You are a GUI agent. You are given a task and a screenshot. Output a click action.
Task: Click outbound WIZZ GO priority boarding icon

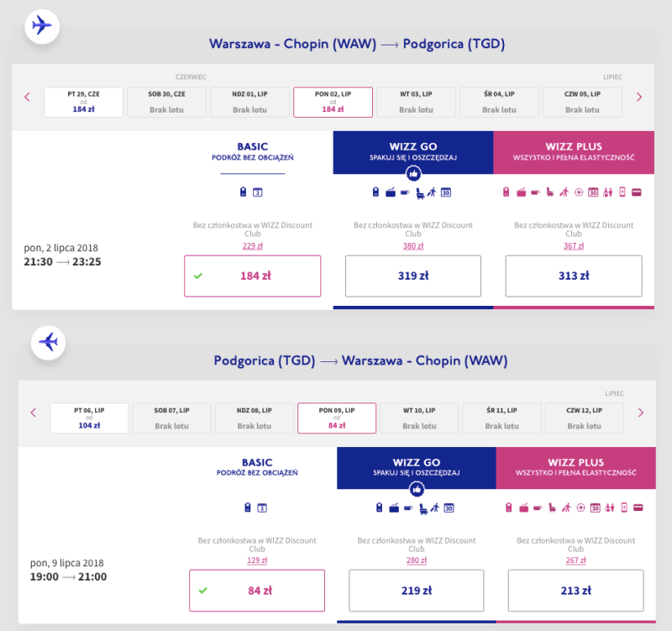click(432, 192)
